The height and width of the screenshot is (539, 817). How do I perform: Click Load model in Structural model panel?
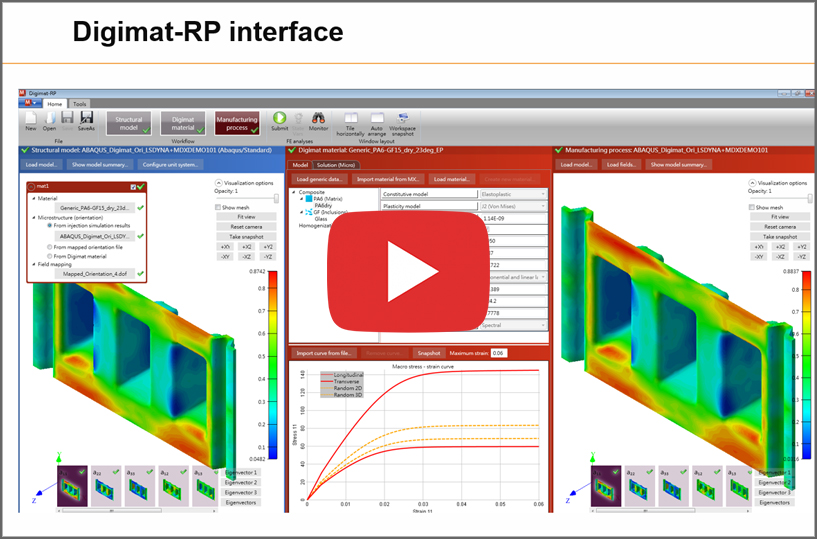click(x=41, y=165)
